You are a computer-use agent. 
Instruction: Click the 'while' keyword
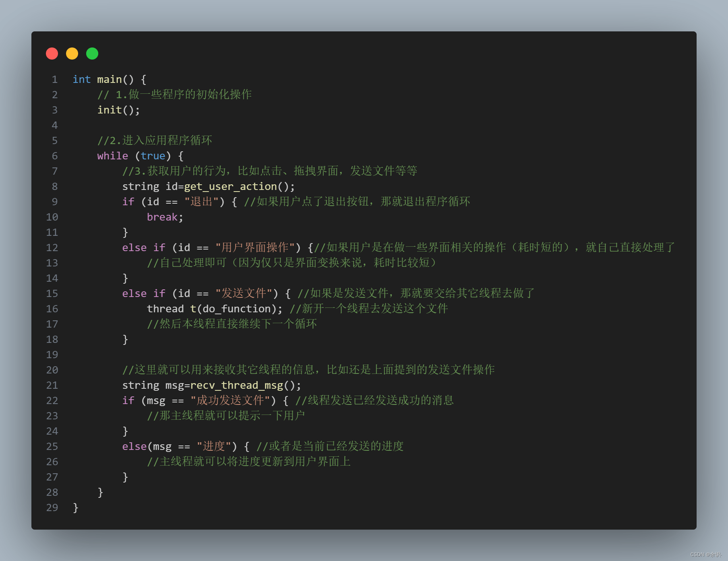(x=113, y=156)
